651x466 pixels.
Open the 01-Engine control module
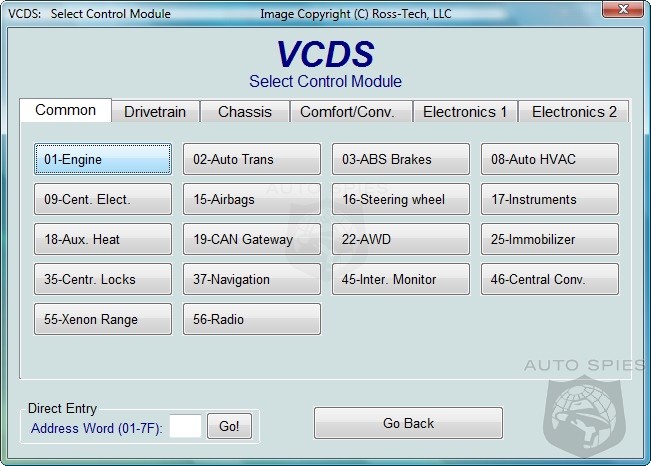102,159
